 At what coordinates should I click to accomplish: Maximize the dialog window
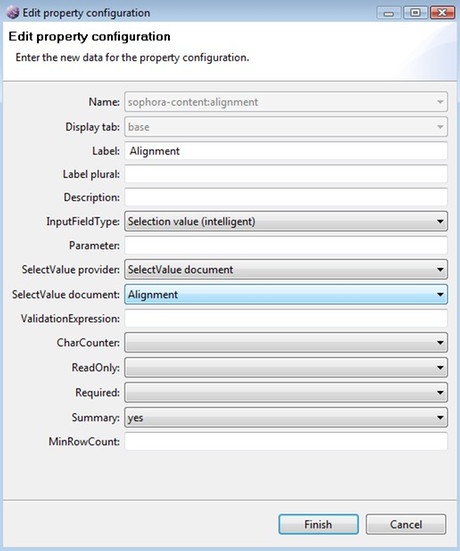point(415,13)
